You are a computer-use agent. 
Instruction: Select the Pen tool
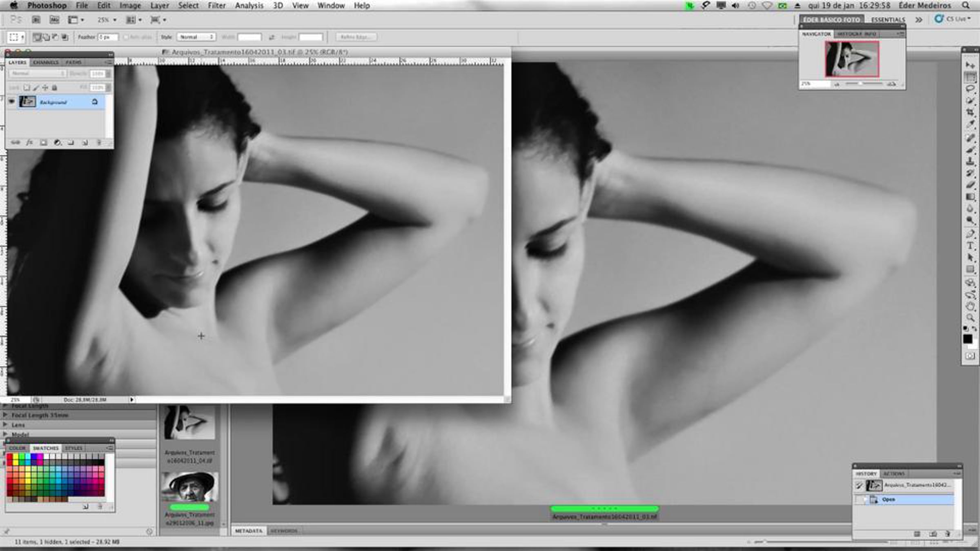pos(970,234)
